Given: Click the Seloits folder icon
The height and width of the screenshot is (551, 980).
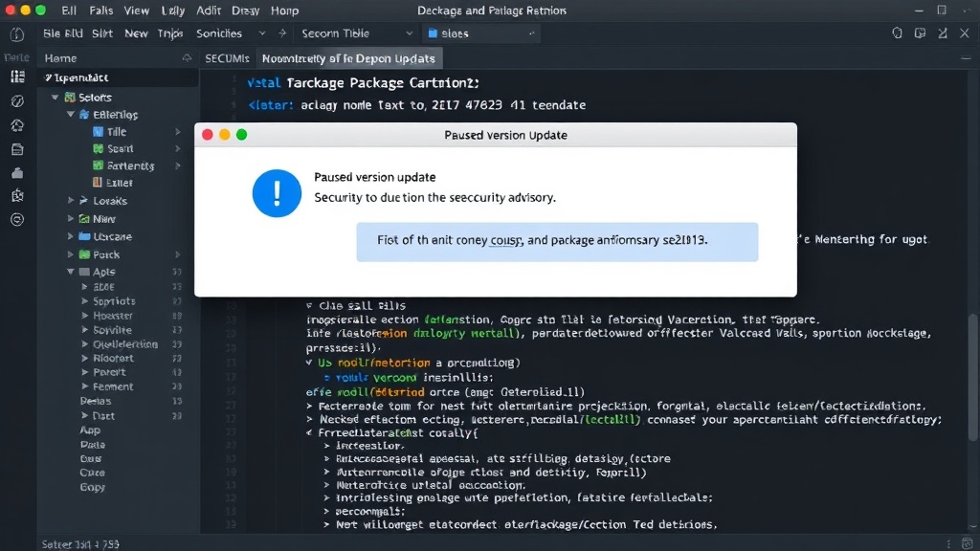Looking at the screenshot, I should (x=70, y=97).
